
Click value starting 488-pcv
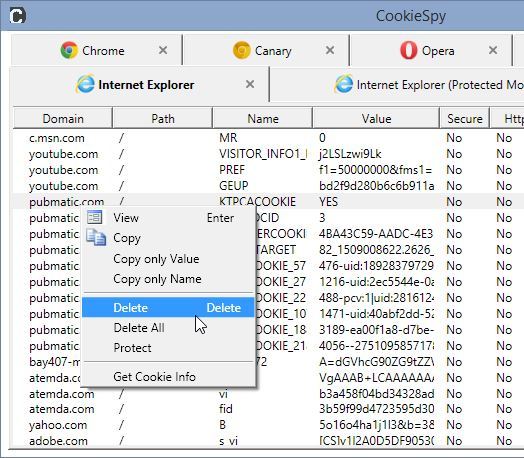[377, 298]
